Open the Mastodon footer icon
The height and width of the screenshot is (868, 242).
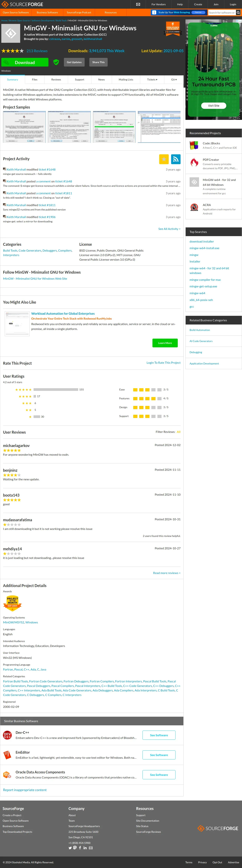[x=75, y=848]
